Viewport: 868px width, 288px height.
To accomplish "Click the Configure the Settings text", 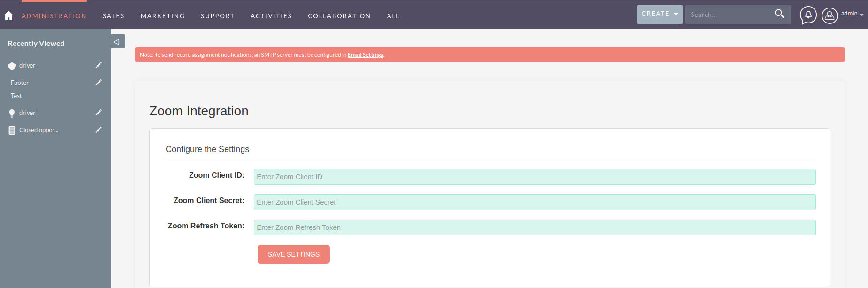I will pyautogui.click(x=207, y=149).
